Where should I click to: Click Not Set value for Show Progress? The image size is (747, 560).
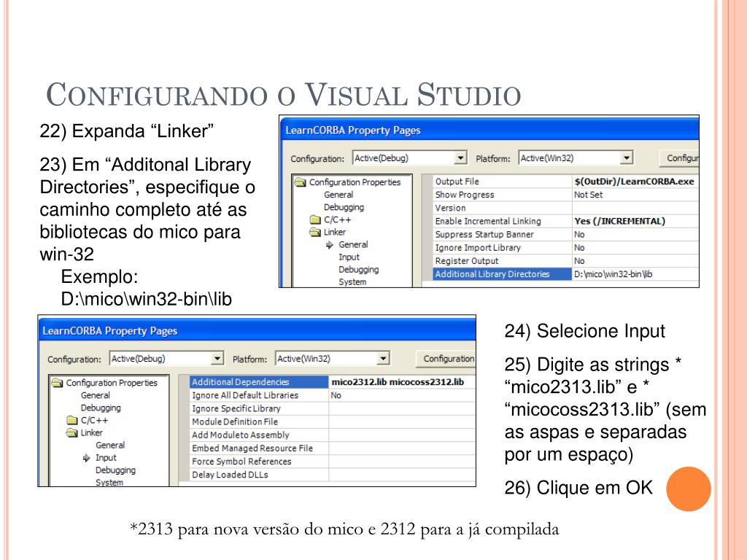[x=588, y=195]
